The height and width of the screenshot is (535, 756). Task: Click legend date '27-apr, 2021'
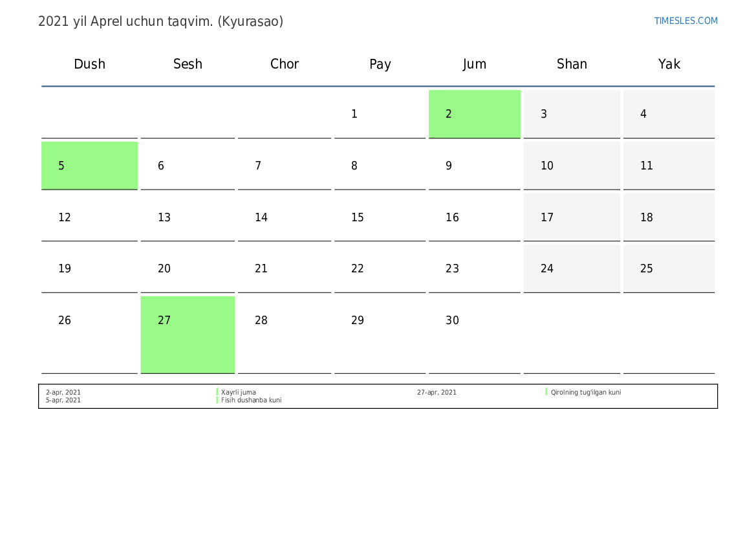point(437,392)
